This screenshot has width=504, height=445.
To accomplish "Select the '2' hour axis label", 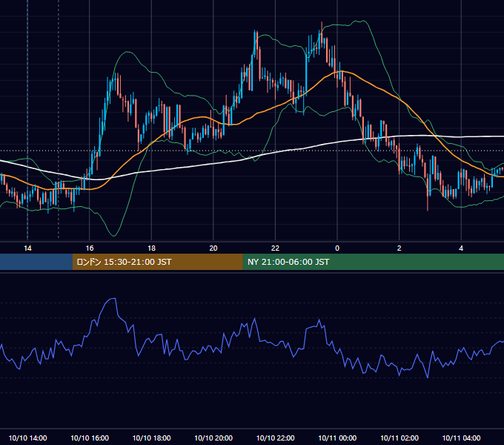I will (x=399, y=248).
